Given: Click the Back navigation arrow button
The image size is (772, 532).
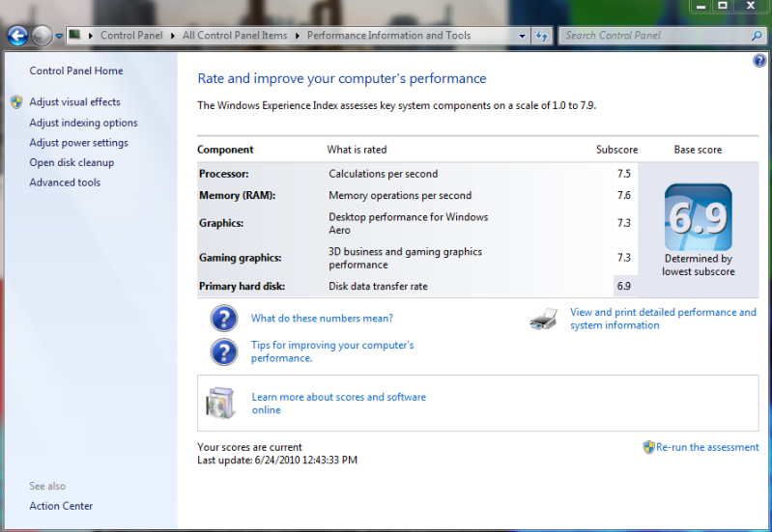Looking at the screenshot, I should click(x=17, y=36).
